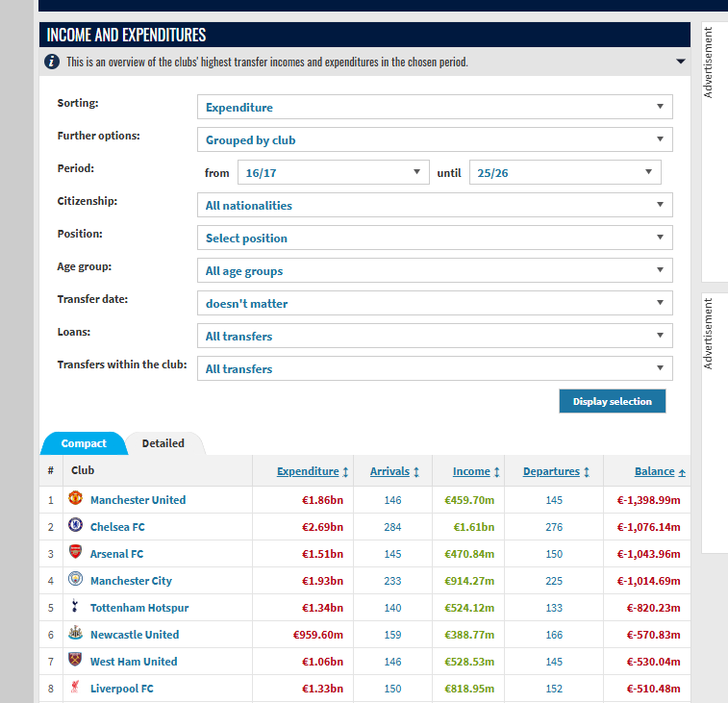The image size is (728, 703).
Task: Click the Display selection button
Action: (x=612, y=401)
